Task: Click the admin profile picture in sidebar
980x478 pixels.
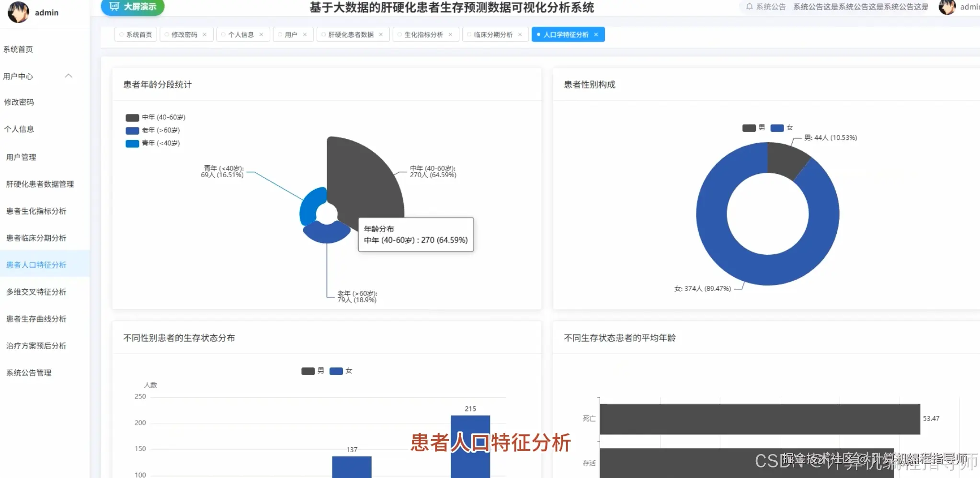Action: click(18, 12)
